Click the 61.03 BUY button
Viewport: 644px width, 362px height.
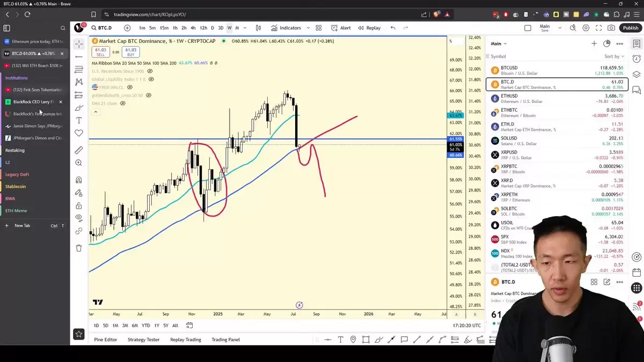(x=131, y=52)
